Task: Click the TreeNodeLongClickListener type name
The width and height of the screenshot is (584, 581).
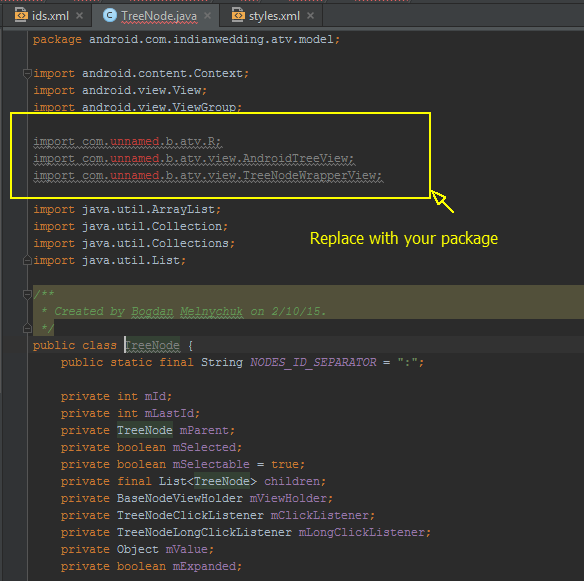Action: (204, 533)
